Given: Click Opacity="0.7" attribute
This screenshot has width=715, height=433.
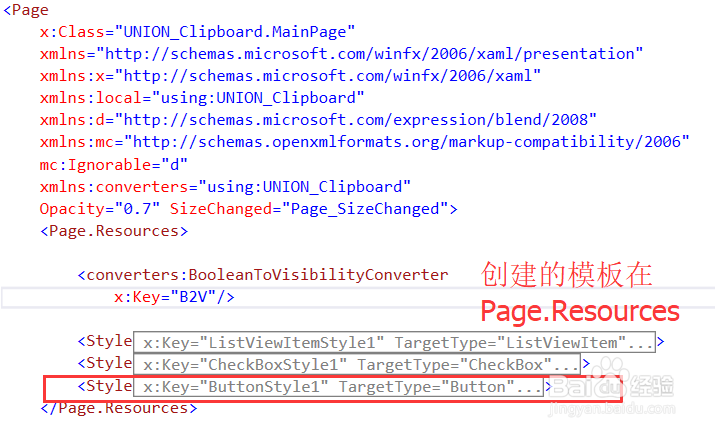Looking at the screenshot, I should coord(99,209).
